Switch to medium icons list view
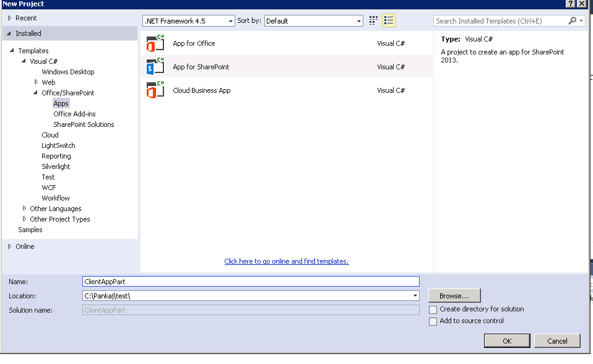The width and height of the screenshot is (593, 364). [388, 20]
